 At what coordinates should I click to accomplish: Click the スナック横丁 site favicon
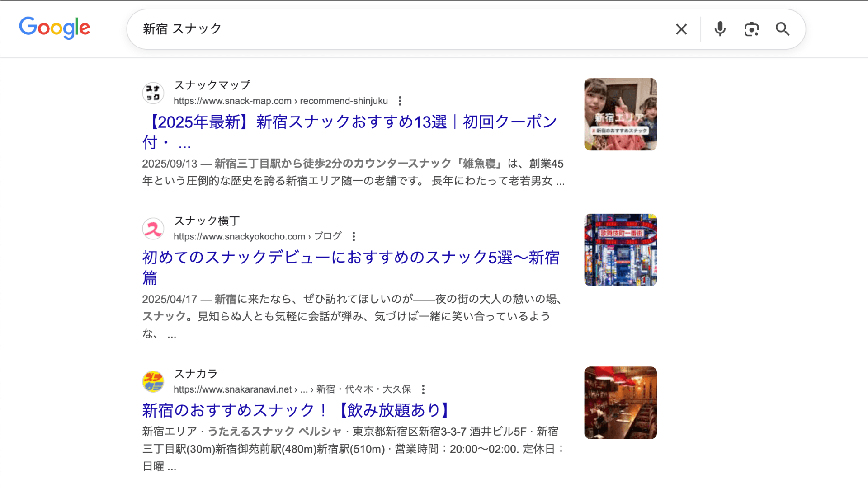click(153, 229)
